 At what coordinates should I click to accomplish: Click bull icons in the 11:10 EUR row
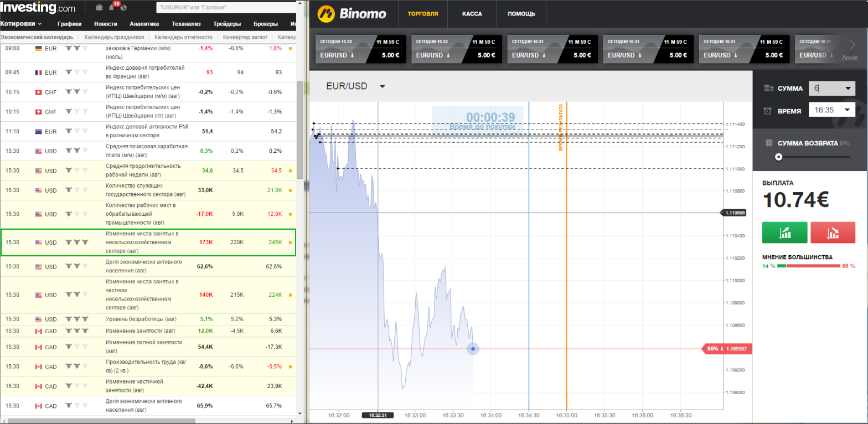pyautogui.click(x=77, y=131)
